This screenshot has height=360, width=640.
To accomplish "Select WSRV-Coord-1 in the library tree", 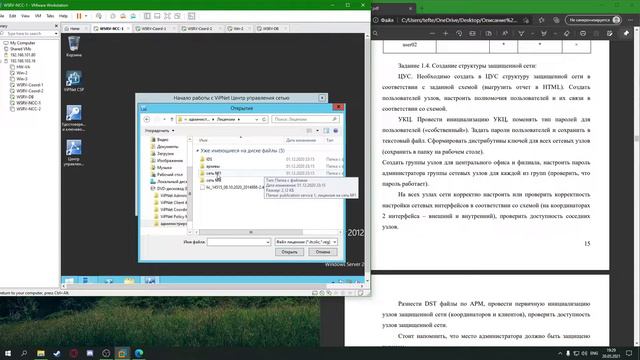I will (x=29, y=85).
